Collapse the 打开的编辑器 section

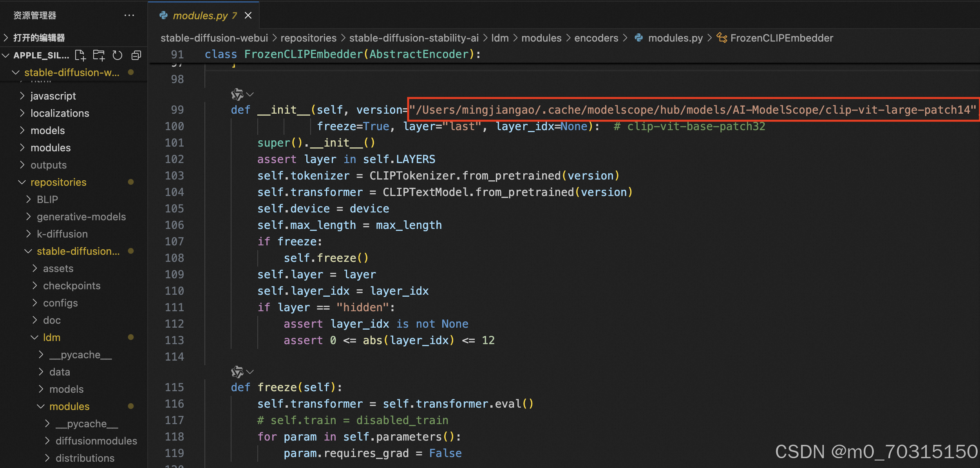pos(5,37)
